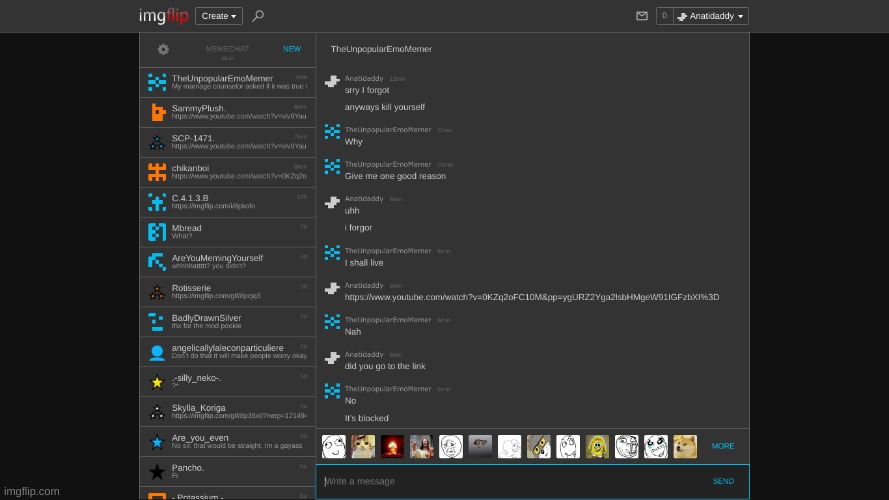Screen dimensions: 889x500
Task: Insert the okay guy face sticker
Action: (x=451, y=447)
